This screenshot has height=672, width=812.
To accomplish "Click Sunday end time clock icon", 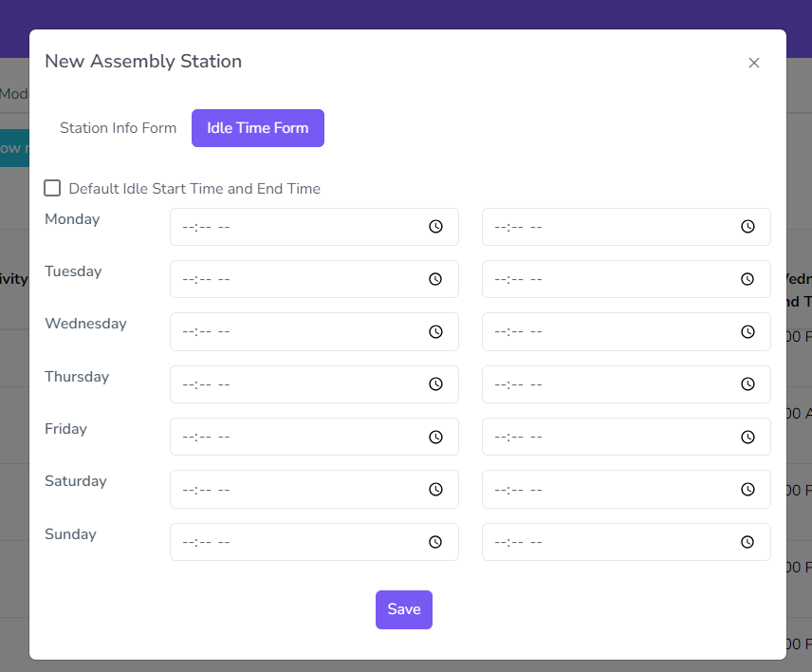I will click(747, 542).
